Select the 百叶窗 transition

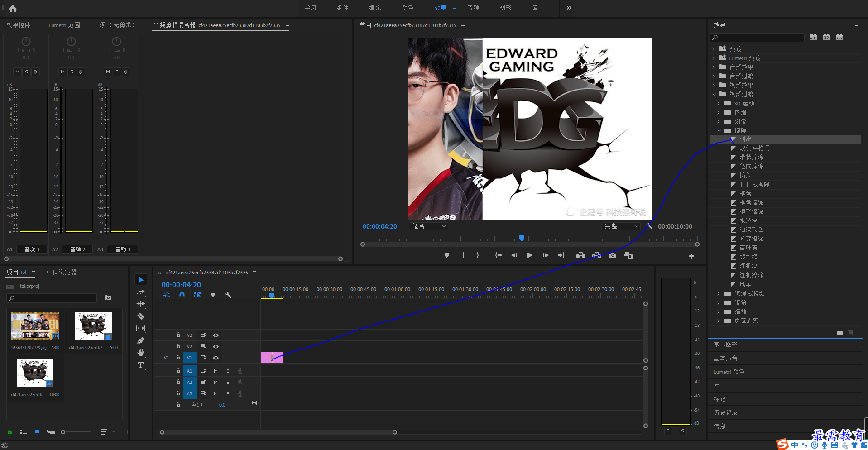(748, 248)
